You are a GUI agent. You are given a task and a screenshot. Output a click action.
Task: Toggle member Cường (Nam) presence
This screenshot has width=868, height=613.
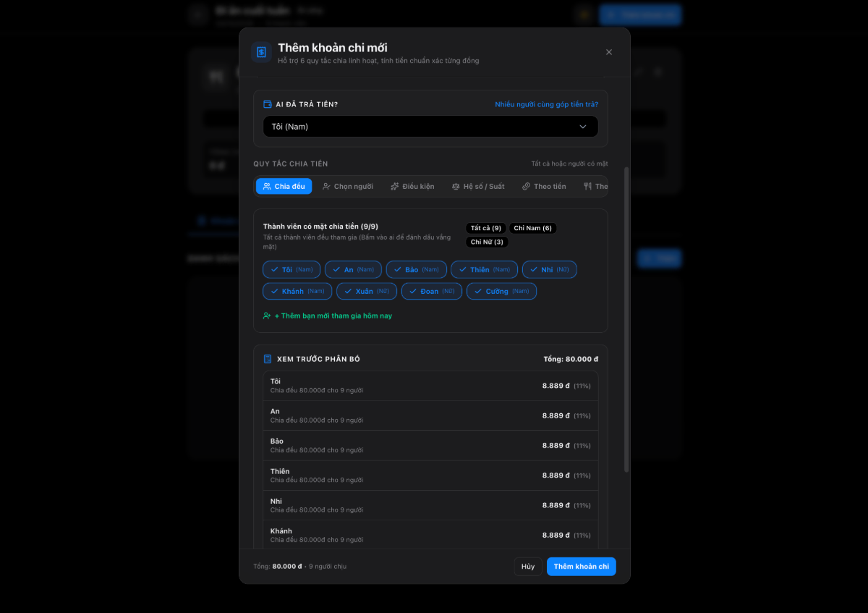501,291
